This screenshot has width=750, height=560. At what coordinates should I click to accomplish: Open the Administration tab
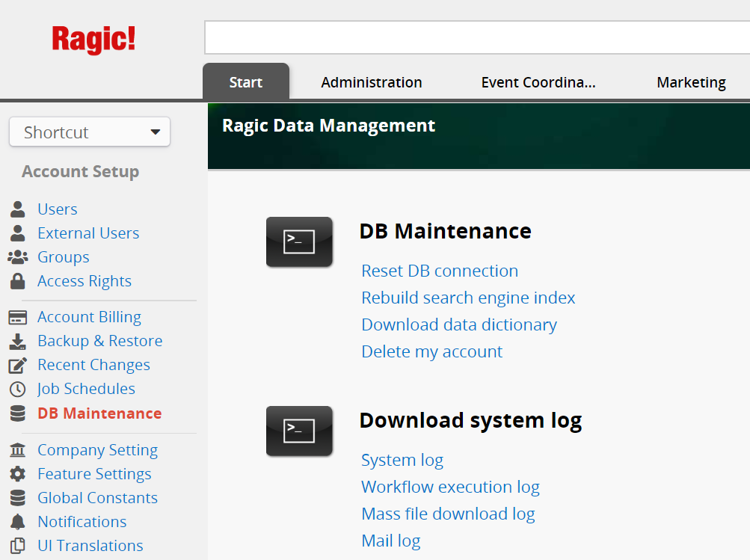pyautogui.click(x=372, y=82)
